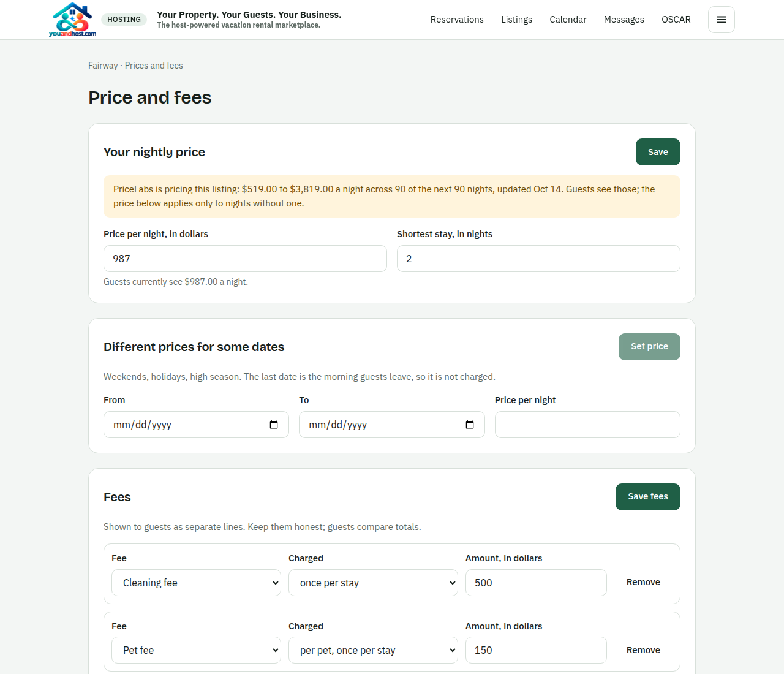Open the hamburger menu
784x674 pixels.
click(722, 20)
